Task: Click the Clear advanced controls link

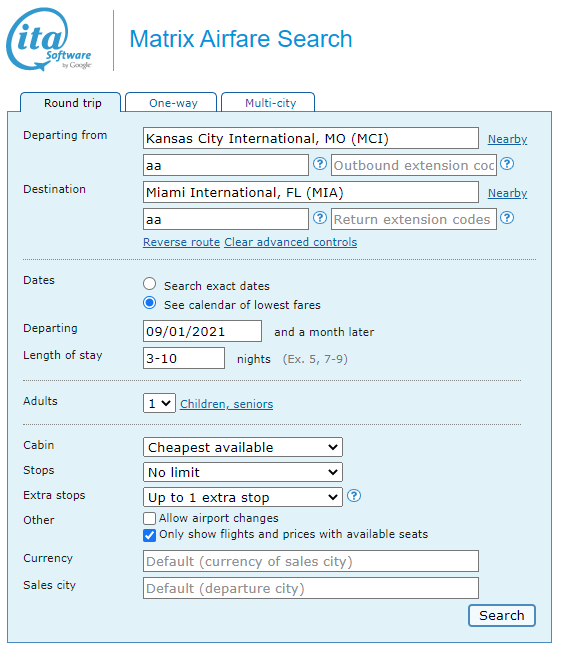Action: (290, 243)
